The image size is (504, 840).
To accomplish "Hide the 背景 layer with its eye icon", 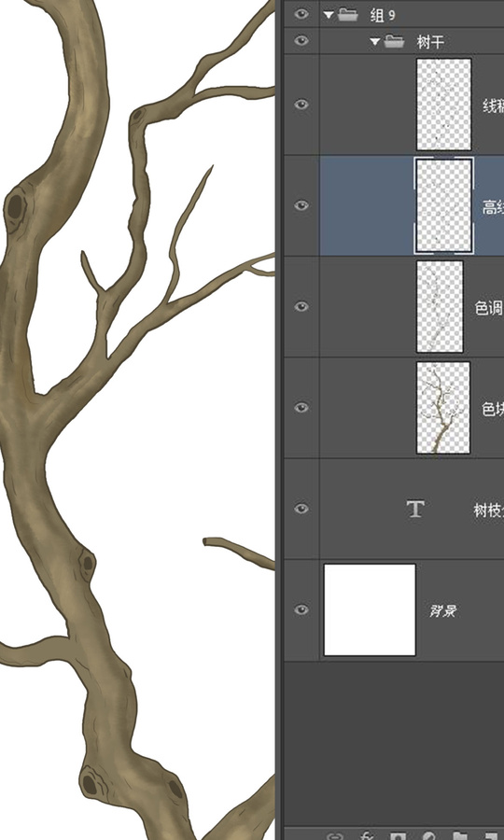I will (301, 609).
